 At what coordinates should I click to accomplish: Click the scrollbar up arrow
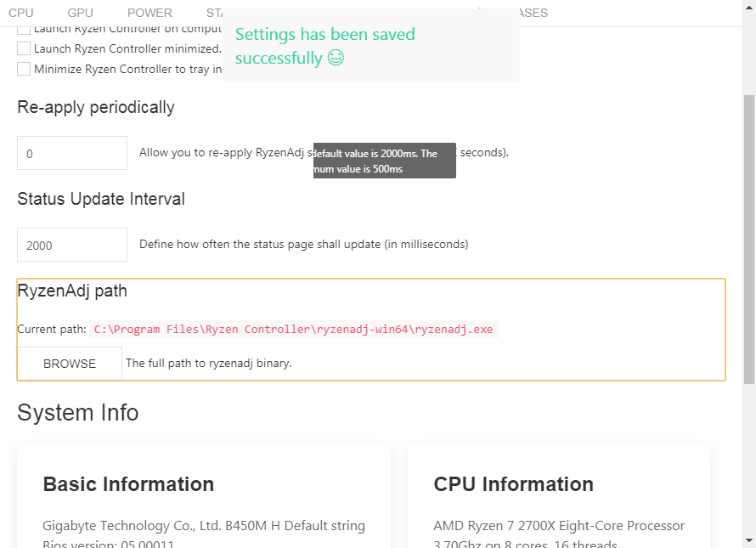pos(749,7)
